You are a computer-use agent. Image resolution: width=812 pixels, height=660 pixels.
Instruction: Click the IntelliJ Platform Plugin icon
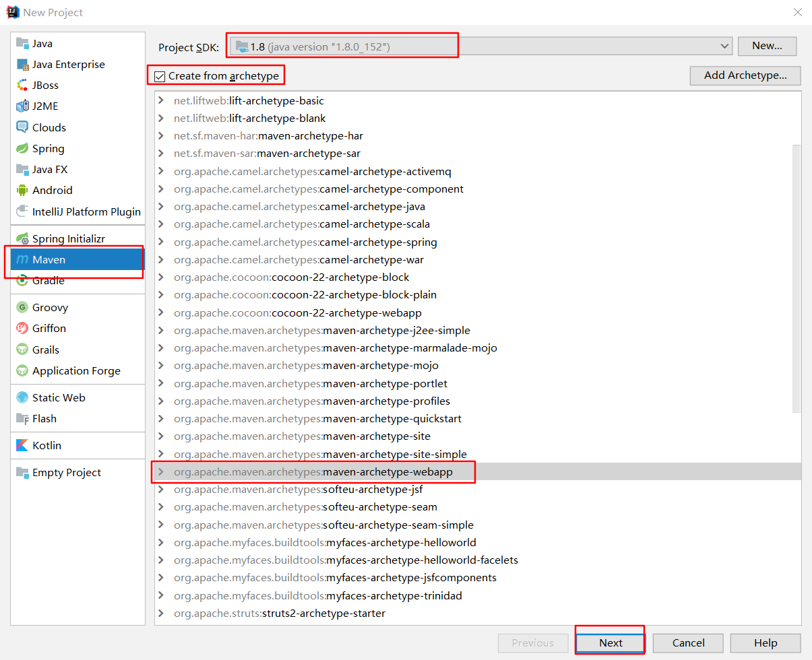coord(22,211)
